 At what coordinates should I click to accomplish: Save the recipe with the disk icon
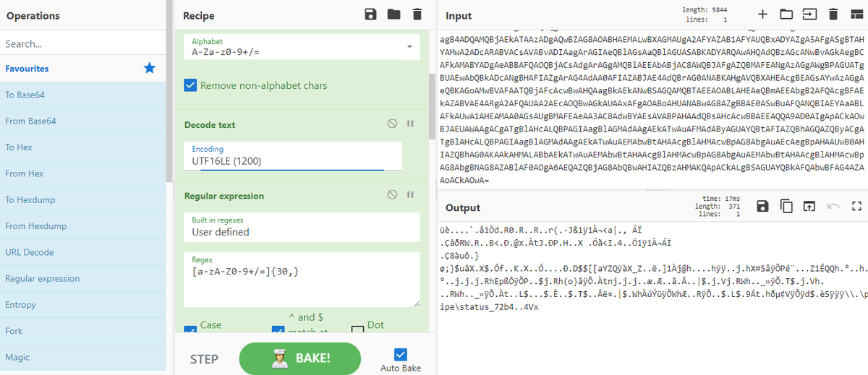point(371,14)
